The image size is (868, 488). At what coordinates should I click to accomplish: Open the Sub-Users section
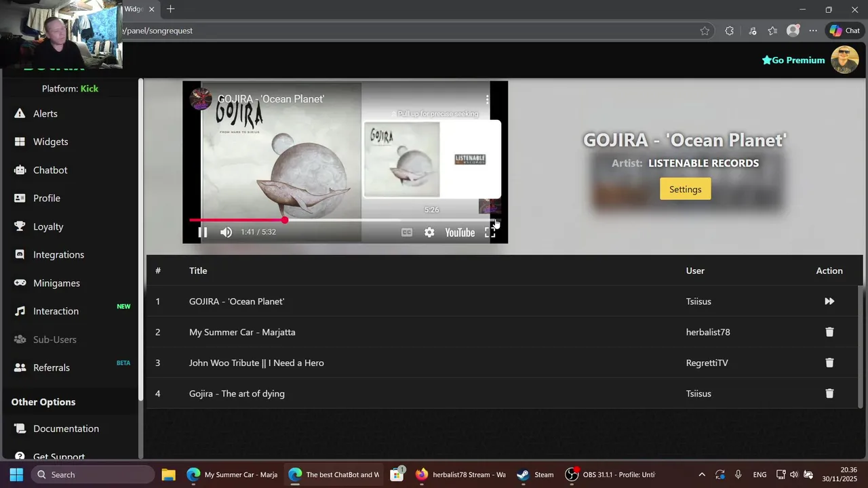pyautogui.click(x=54, y=340)
